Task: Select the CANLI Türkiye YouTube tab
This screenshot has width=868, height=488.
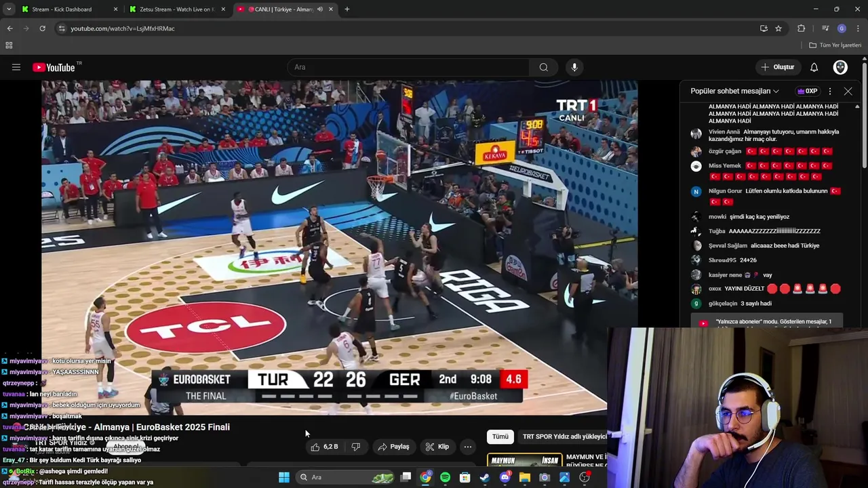Action: click(283, 9)
